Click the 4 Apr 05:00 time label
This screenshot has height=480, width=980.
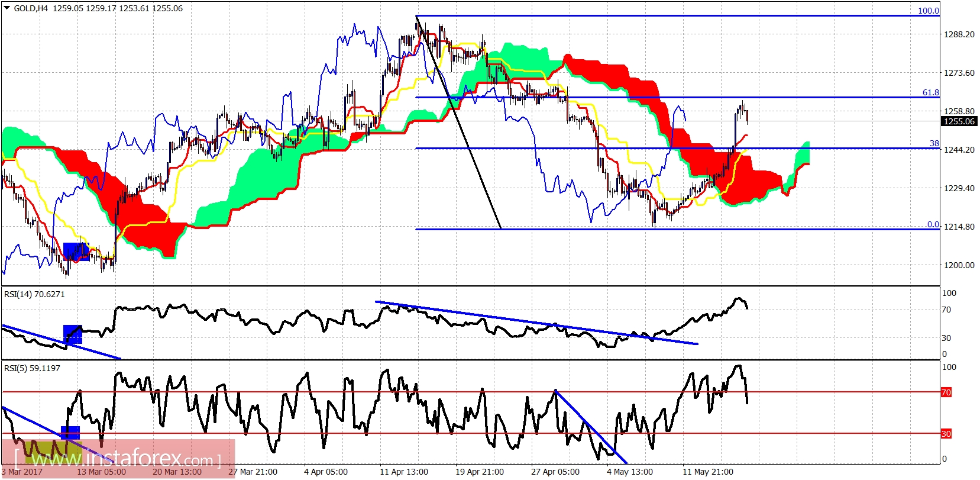click(326, 472)
